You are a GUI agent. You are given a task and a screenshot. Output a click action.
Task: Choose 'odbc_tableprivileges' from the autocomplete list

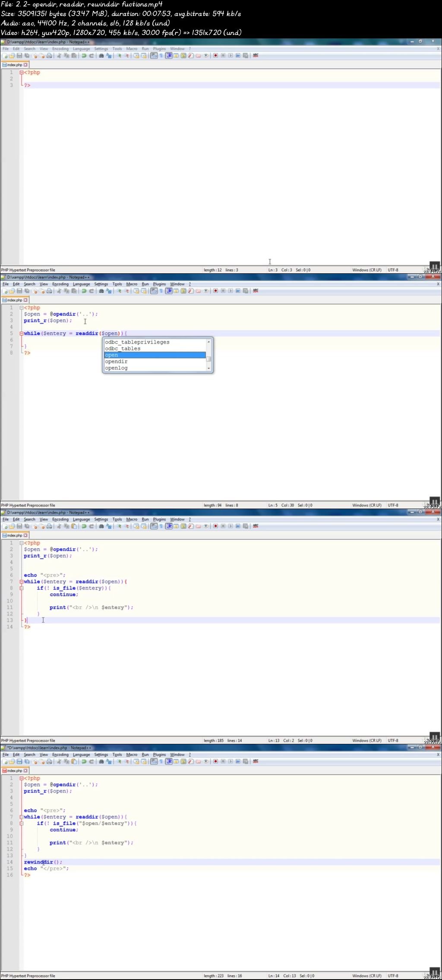pos(155,342)
